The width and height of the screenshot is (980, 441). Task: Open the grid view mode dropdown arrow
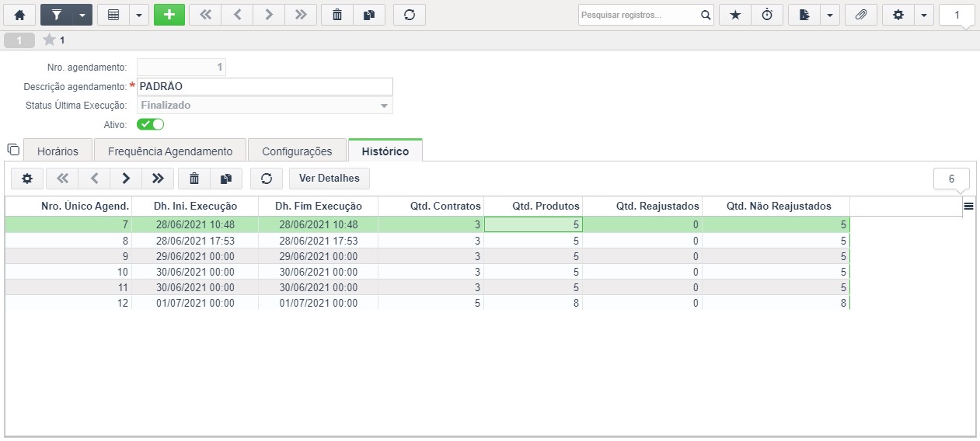[x=139, y=15]
